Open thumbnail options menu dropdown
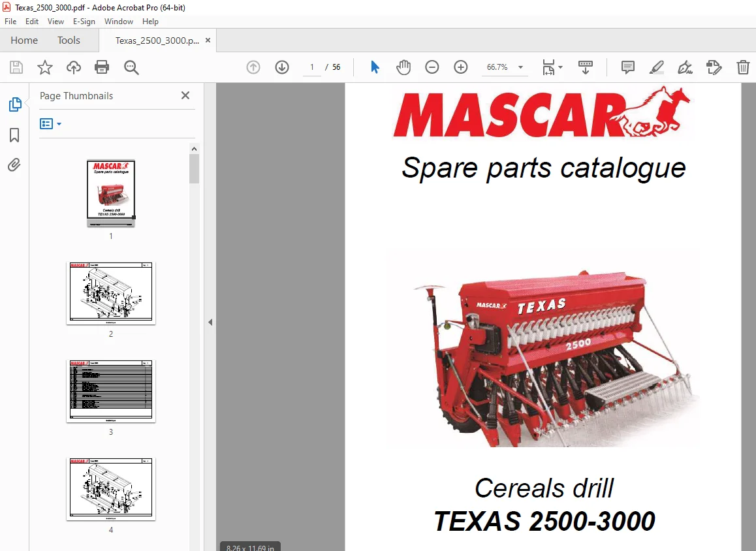756x551 pixels. click(x=51, y=124)
